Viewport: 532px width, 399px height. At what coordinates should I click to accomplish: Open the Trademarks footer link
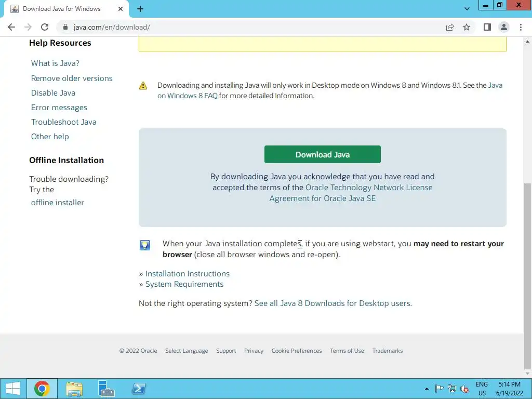(x=388, y=351)
